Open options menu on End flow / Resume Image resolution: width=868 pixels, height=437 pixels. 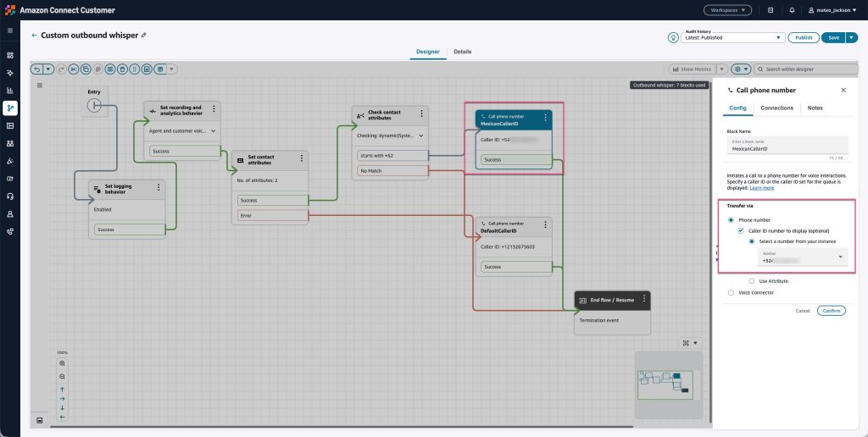[x=644, y=298]
